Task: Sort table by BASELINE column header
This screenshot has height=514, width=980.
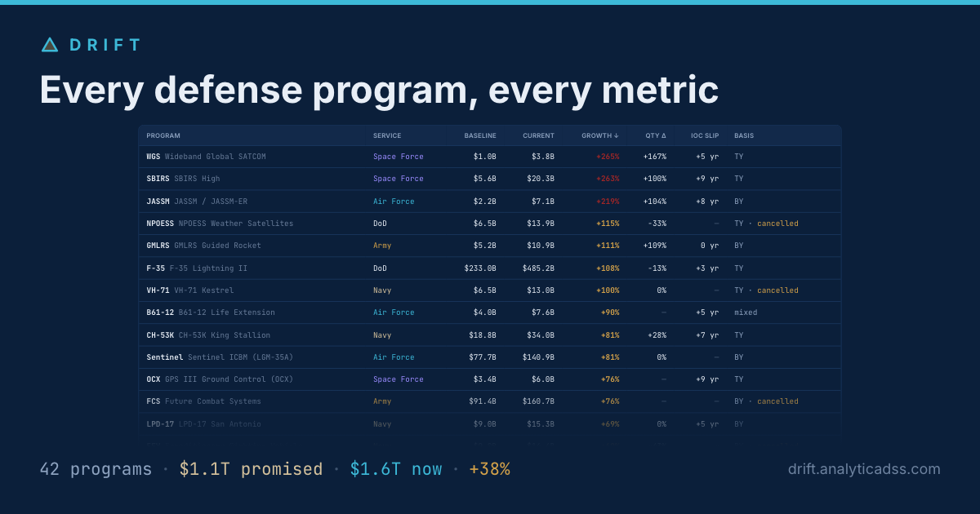Action: tap(480, 135)
